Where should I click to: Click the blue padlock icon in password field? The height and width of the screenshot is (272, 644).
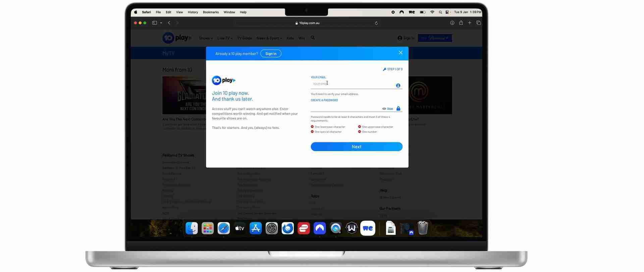pos(398,108)
